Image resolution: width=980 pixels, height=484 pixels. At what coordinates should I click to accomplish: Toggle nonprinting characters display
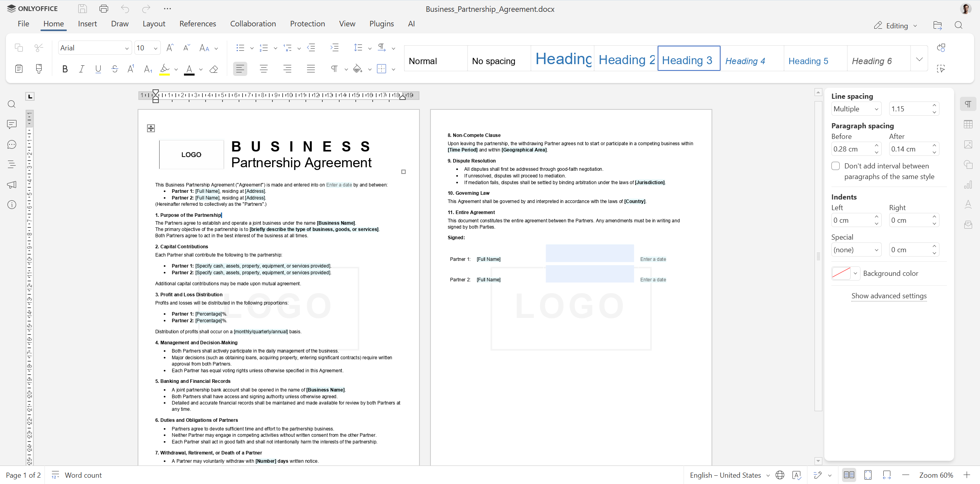point(335,69)
